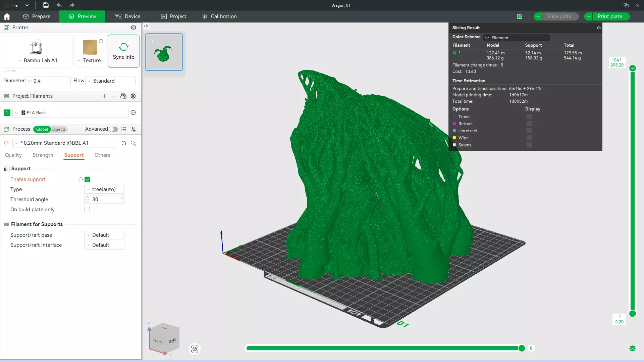
Task: Open printer settings gear icon
Action: (x=133, y=28)
